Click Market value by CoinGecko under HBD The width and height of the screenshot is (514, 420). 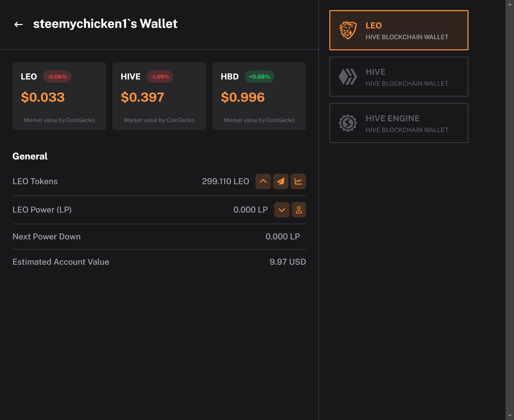pyautogui.click(x=259, y=120)
